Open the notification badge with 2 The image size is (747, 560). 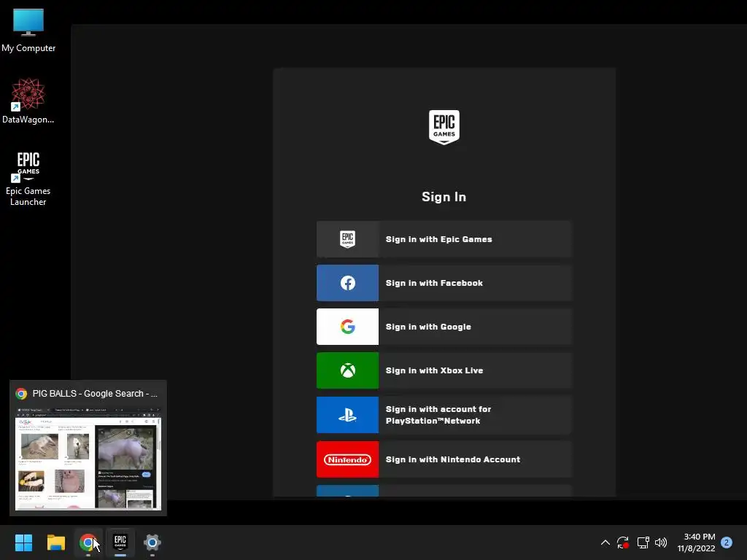tap(727, 542)
